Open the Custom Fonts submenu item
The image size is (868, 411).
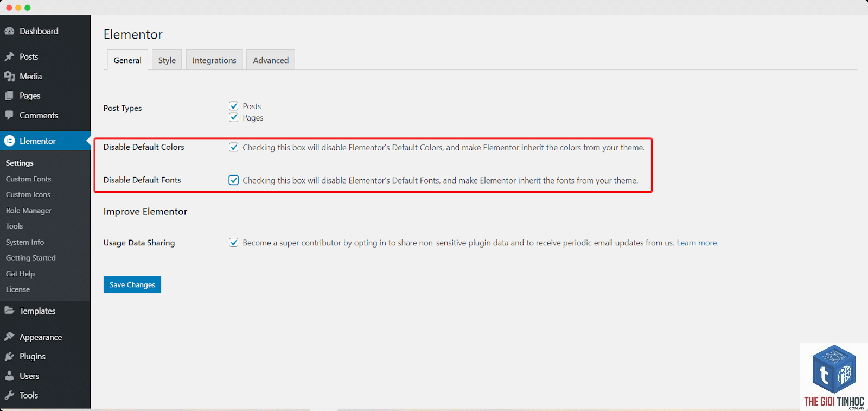coord(28,179)
